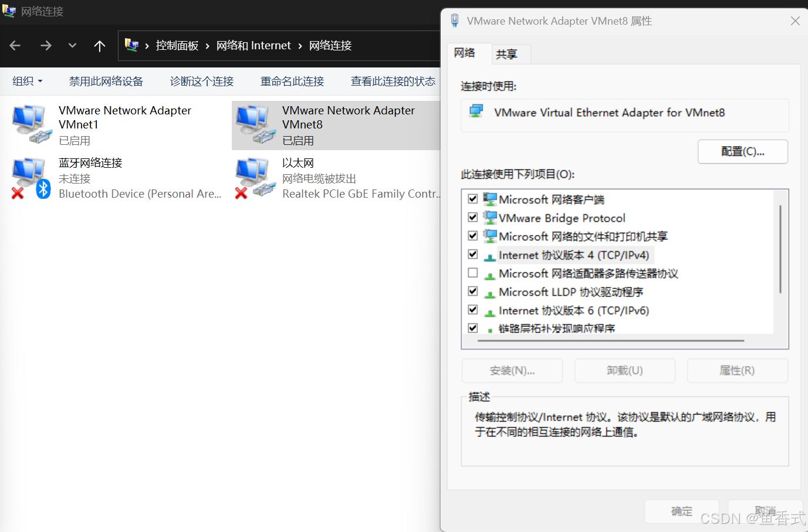Image resolution: width=808 pixels, height=532 pixels.
Task: Click the 确定 button
Action: pyautogui.click(x=682, y=511)
